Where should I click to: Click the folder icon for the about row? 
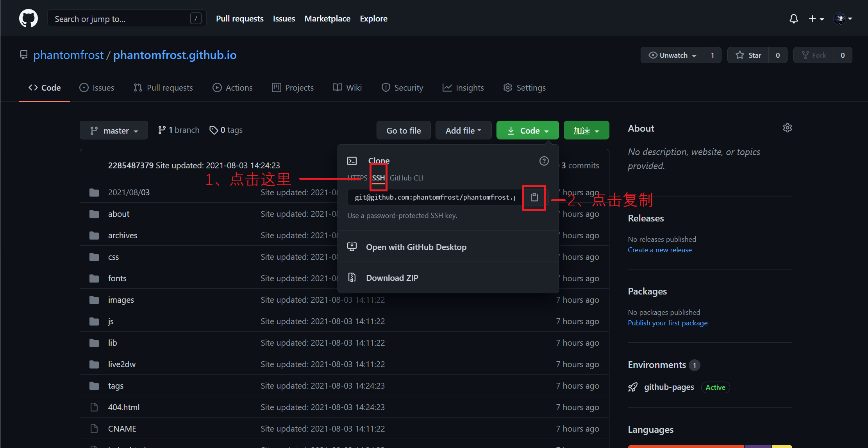coord(94,214)
